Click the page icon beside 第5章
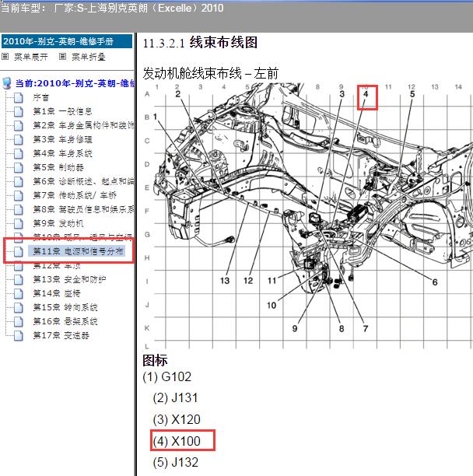This screenshot has height=476, width=473. click(x=19, y=167)
